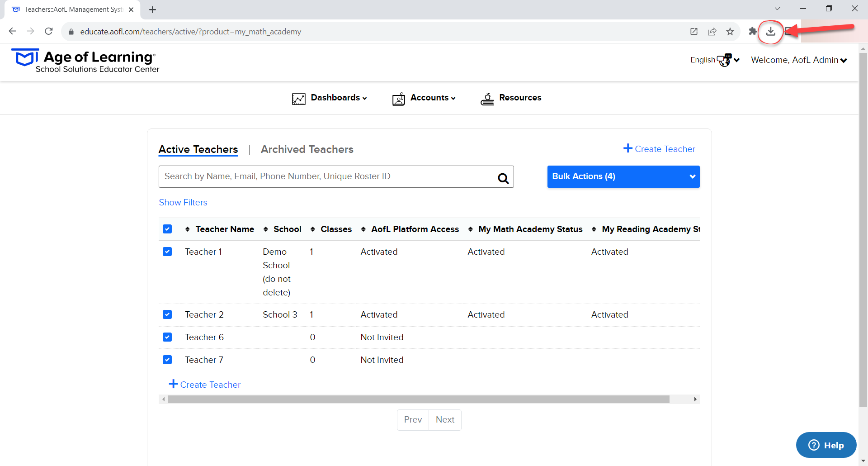
Task: Open the Dashboards dropdown menu
Action: tap(330, 98)
